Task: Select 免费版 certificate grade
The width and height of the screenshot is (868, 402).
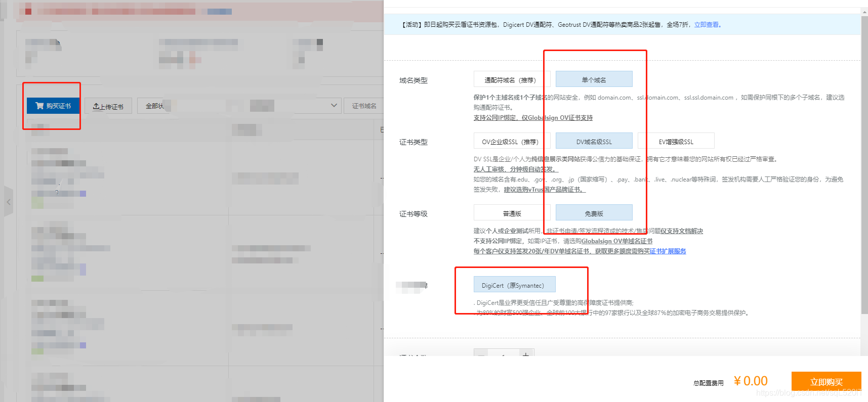Action: 594,213
